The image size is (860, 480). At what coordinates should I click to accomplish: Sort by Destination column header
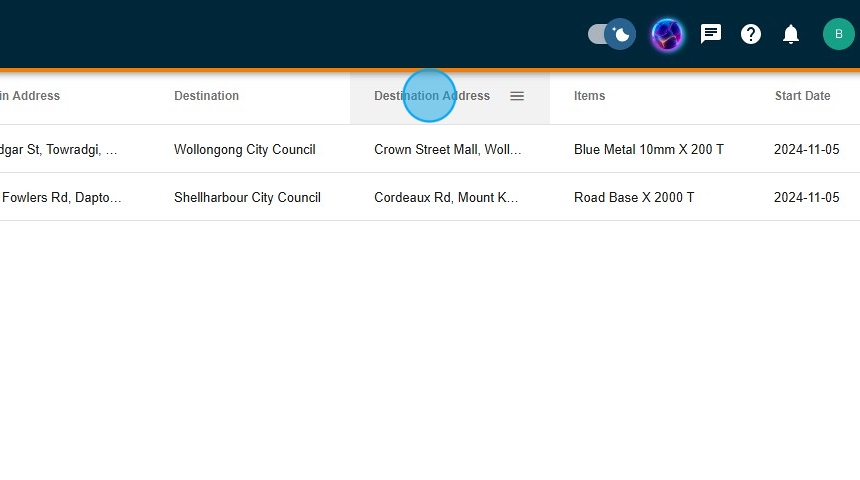pyautogui.click(x=206, y=96)
